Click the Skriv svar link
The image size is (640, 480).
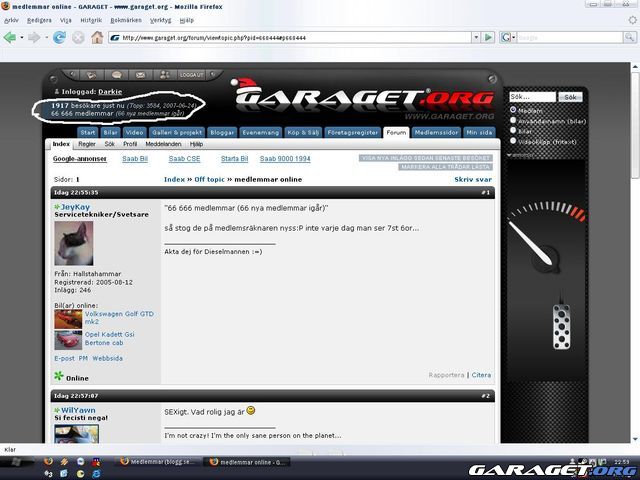pos(473,180)
